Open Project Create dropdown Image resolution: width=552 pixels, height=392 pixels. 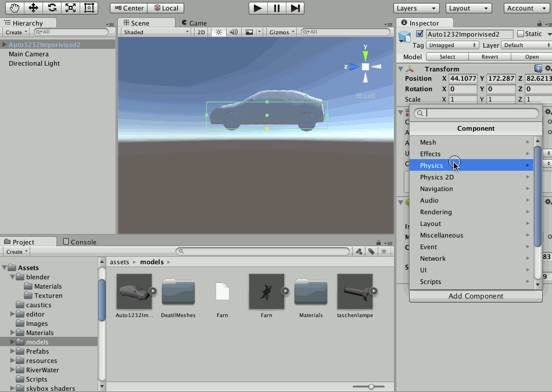16,251
